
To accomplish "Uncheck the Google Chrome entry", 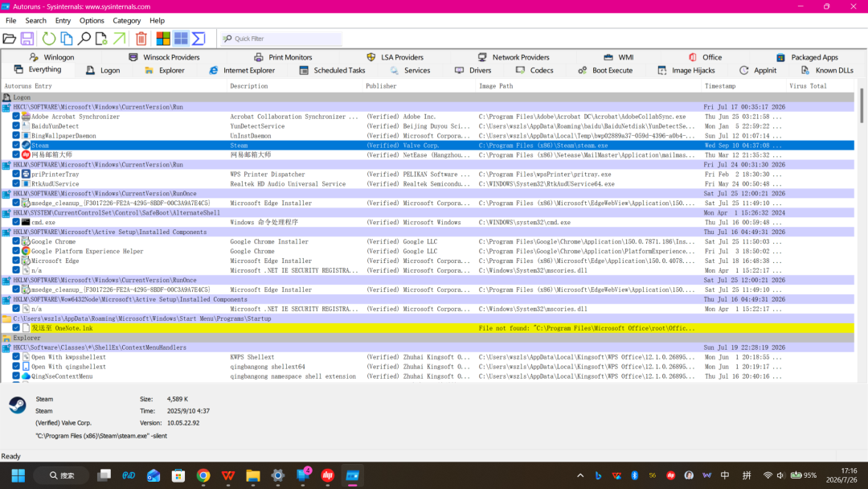I will pos(16,241).
